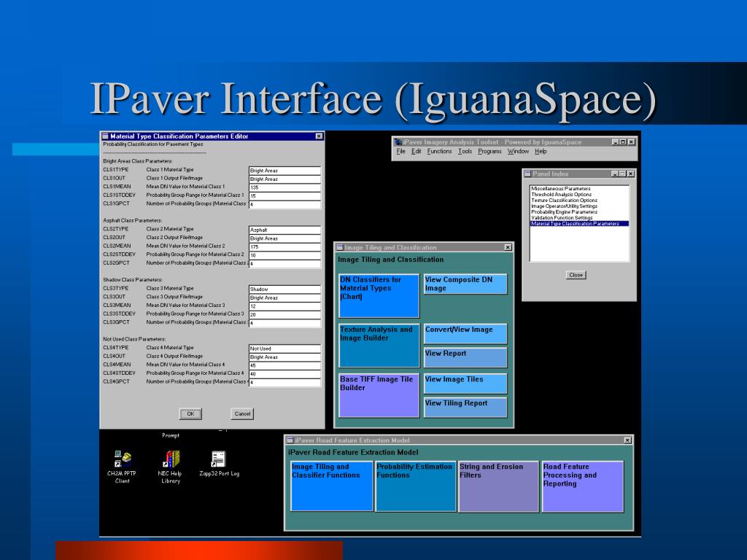Open the Functions menu

click(439, 152)
